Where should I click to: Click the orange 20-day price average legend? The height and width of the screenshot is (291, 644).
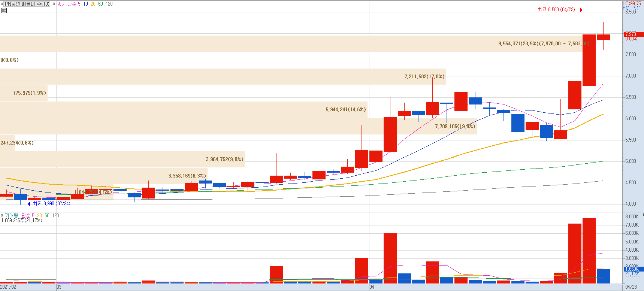coord(93,4)
